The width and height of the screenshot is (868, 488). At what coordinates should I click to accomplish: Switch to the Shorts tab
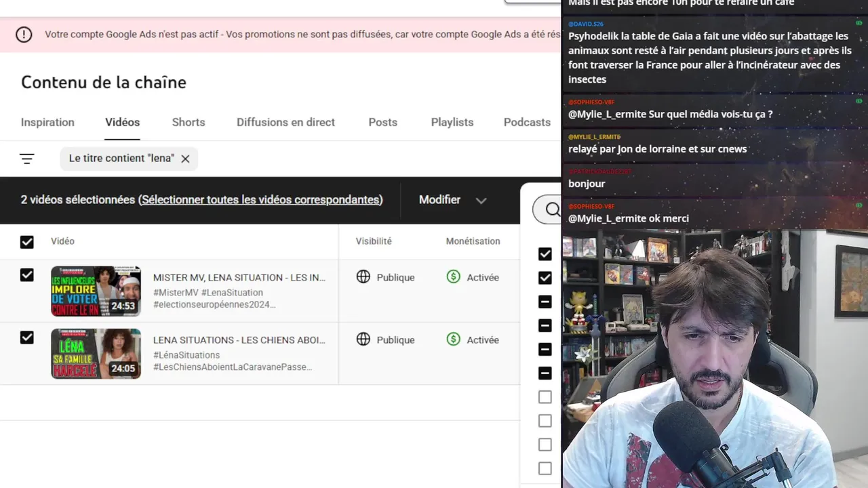tap(189, 122)
